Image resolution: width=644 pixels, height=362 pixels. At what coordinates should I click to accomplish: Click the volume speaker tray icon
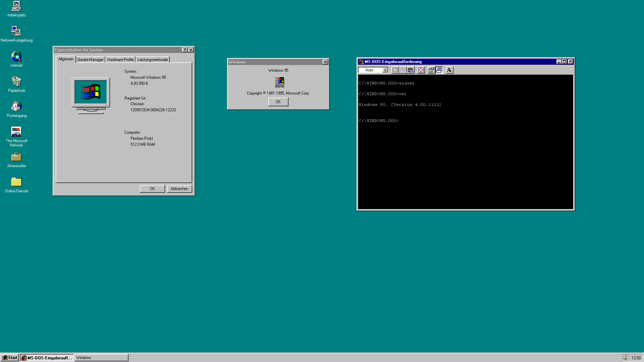click(626, 358)
